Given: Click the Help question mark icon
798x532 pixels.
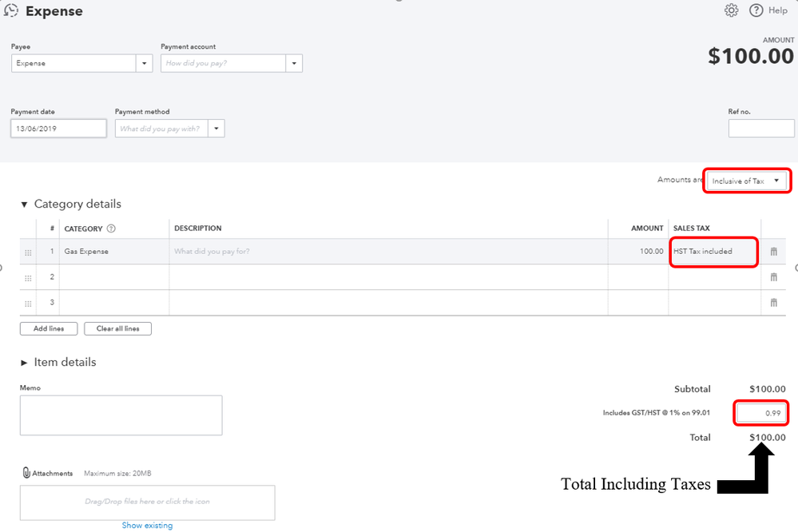Looking at the screenshot, I should coord(756,10).
